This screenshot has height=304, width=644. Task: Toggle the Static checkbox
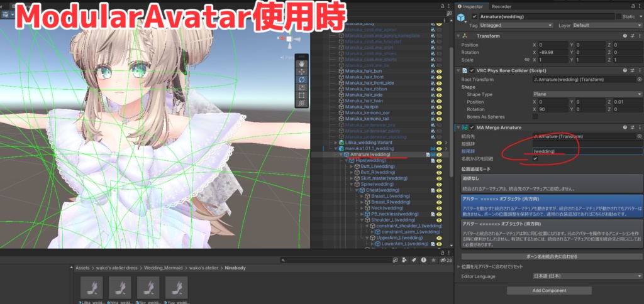coord(619,16)
